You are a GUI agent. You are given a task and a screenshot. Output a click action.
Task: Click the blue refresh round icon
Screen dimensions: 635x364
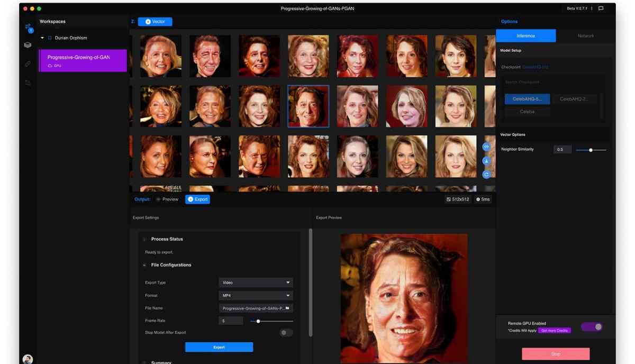(x=486, y=175)
